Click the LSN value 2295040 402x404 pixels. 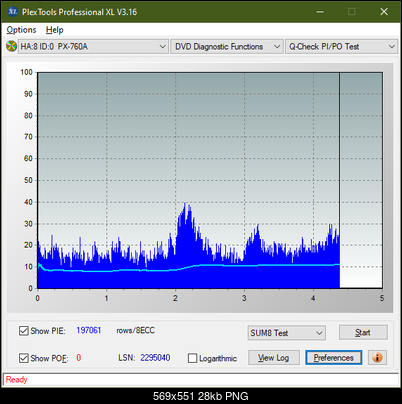tap(155, 358)
